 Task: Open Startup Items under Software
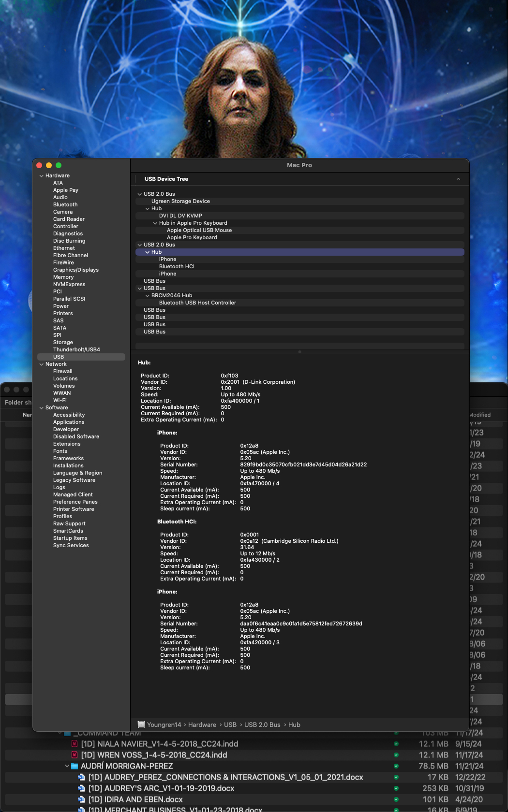pos(70,538)
